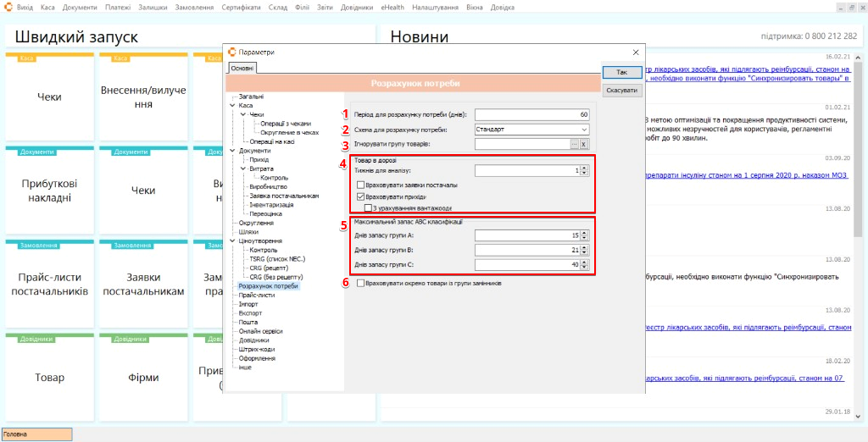Open the Прибуткові накладні quick launch tile
Image resolution: width=868 pixels, height=442 pixels.
49,191
